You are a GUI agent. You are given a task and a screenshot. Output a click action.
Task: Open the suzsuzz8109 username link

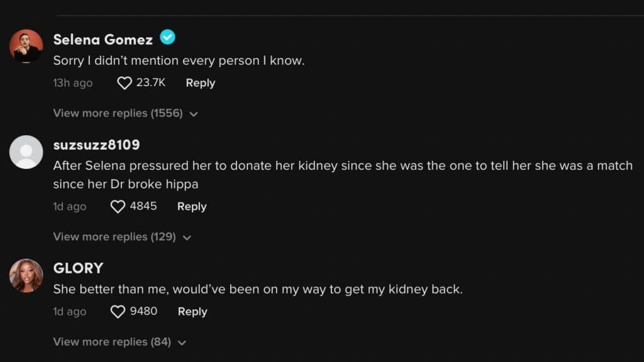point(96,145)
